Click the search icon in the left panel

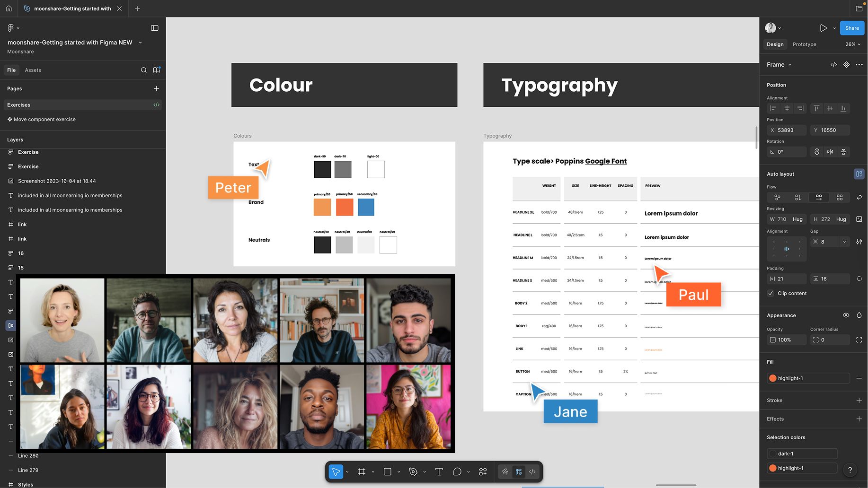point(143,70)
